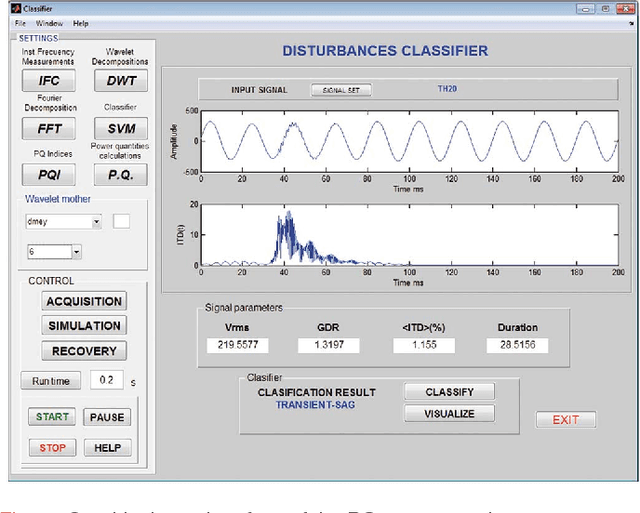
Task: Click the small empty box beside dmey
Action: 121,222
